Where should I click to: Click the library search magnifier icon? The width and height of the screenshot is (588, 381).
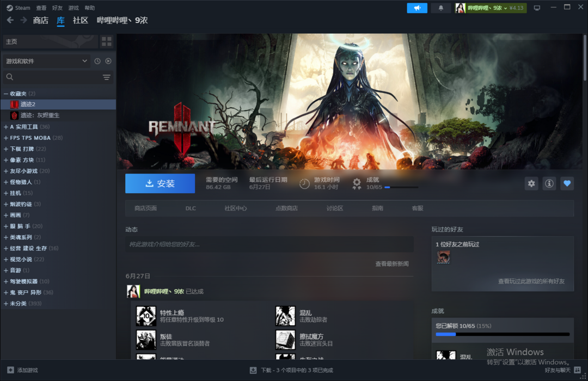pos(10,77)
